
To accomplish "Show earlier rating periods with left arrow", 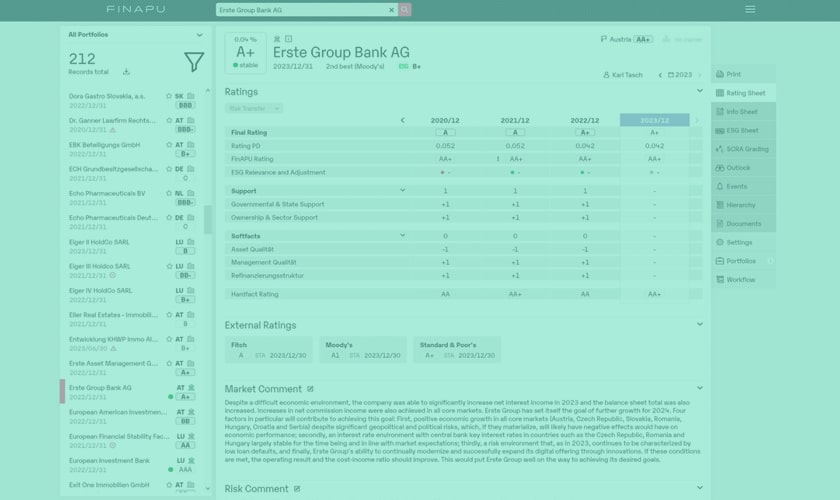I will click(402, 120).
